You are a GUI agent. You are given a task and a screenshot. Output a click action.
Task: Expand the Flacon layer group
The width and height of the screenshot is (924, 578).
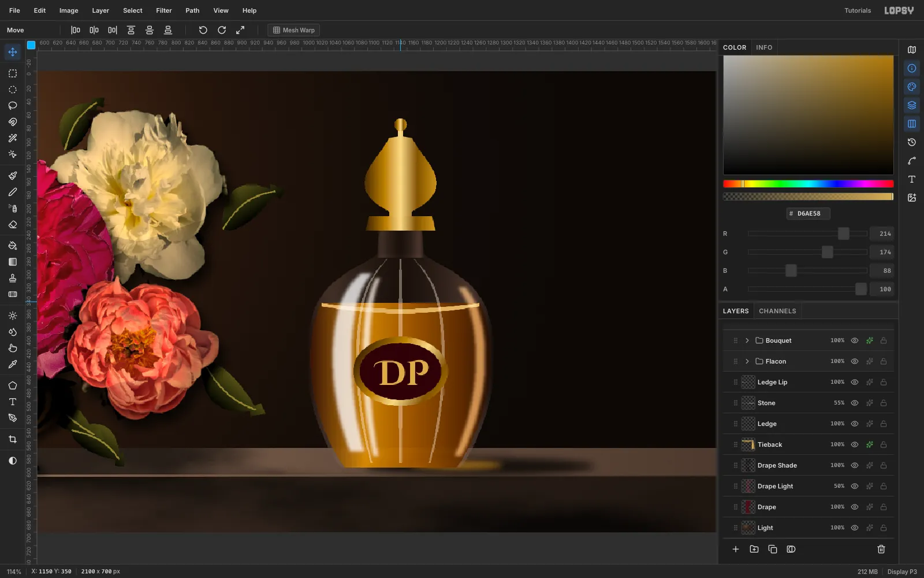pyautogui.click(x=747, y=361)
